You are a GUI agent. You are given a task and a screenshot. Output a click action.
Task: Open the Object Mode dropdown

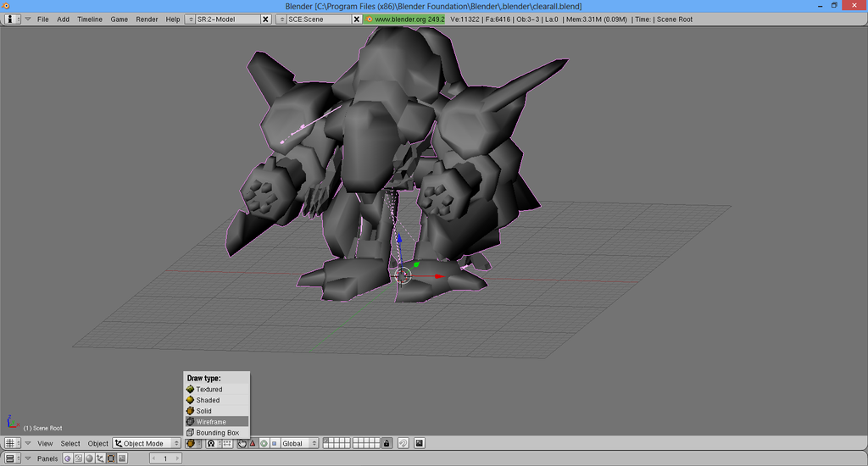(147, 443)
